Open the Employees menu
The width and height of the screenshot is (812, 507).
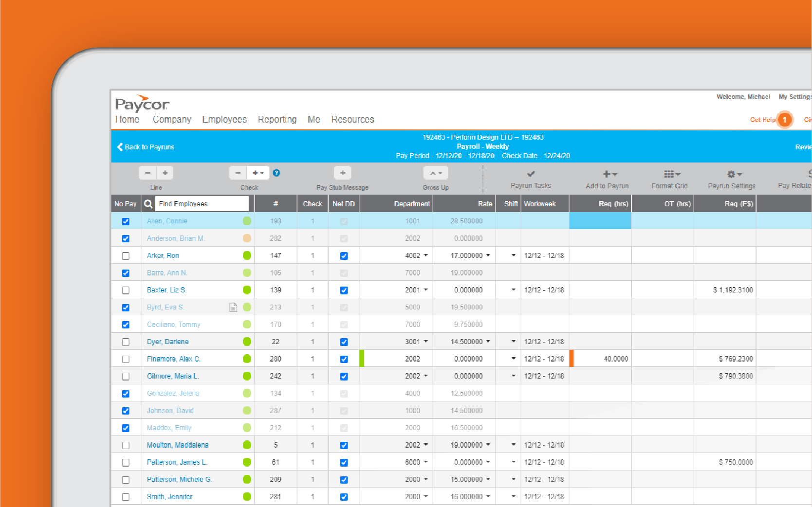point(224,120)
